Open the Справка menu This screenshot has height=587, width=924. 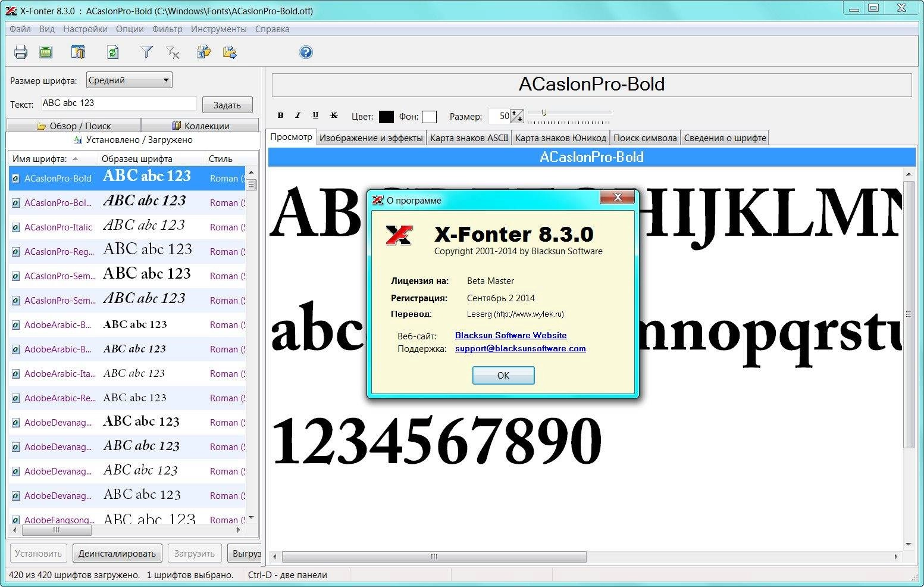point(272,29)
